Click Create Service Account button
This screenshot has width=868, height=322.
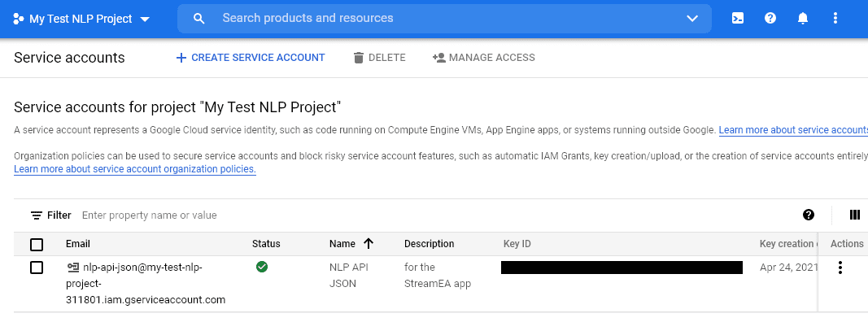[x=251, y=58]
